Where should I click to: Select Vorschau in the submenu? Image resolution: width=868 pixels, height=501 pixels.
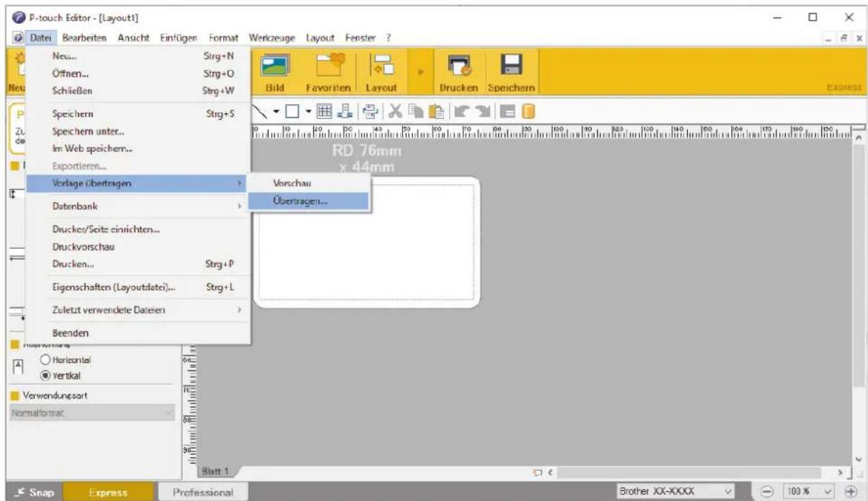click(310, 184)
